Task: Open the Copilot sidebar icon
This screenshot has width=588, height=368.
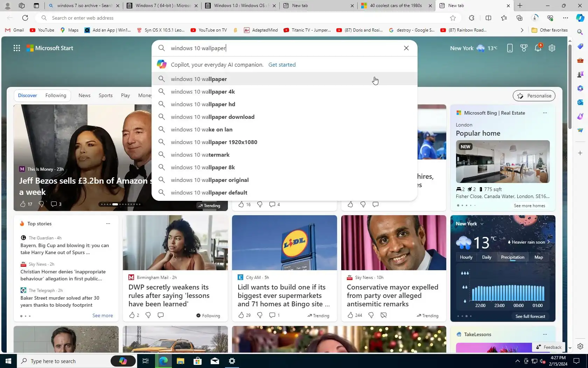Action: (x=580, y=18)
